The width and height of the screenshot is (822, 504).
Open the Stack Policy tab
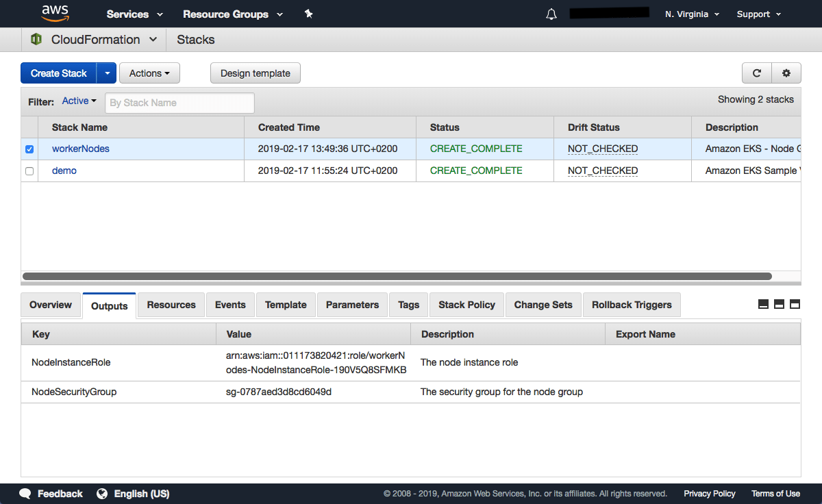467,305
